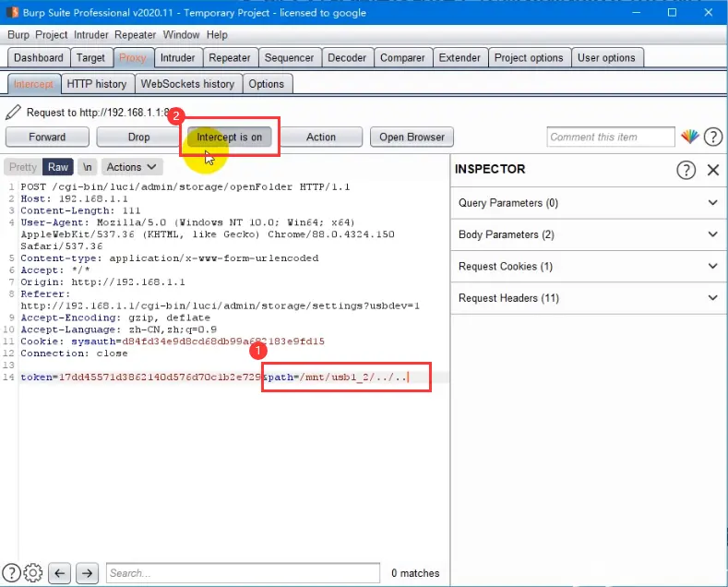Image resolution: width=728 pixels, height=587 pixels.
Task: Expand Request Headers (11) section
Action: pos(589,298)
